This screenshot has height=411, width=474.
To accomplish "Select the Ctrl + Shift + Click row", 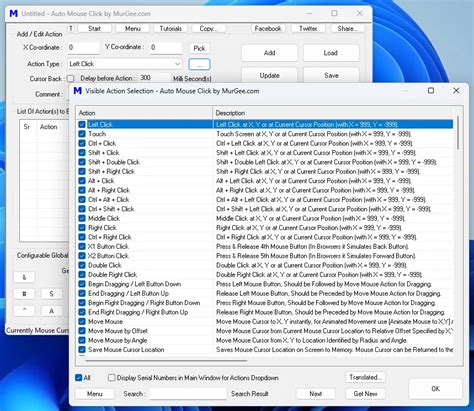I will pyautogui.click(x=265, y=209).
